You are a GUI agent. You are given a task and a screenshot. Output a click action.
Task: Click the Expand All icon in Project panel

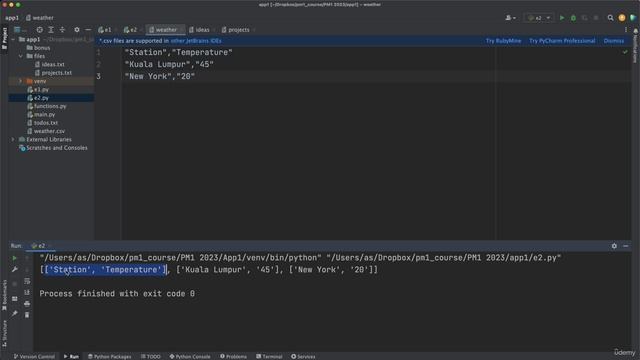(51, 30)
